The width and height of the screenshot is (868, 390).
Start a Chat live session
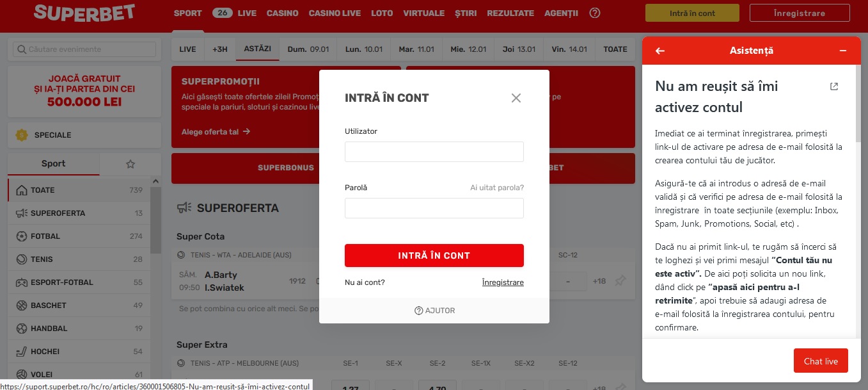tap(821, 361)
